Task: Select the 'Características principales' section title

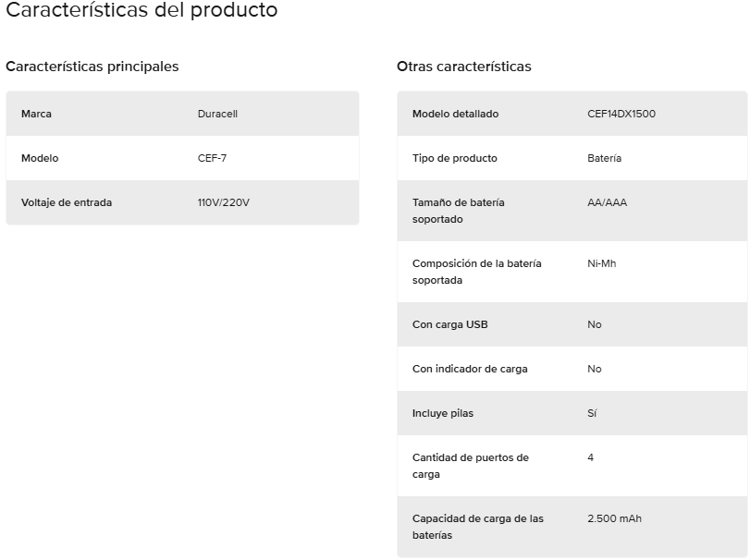Action: point(92,67)
